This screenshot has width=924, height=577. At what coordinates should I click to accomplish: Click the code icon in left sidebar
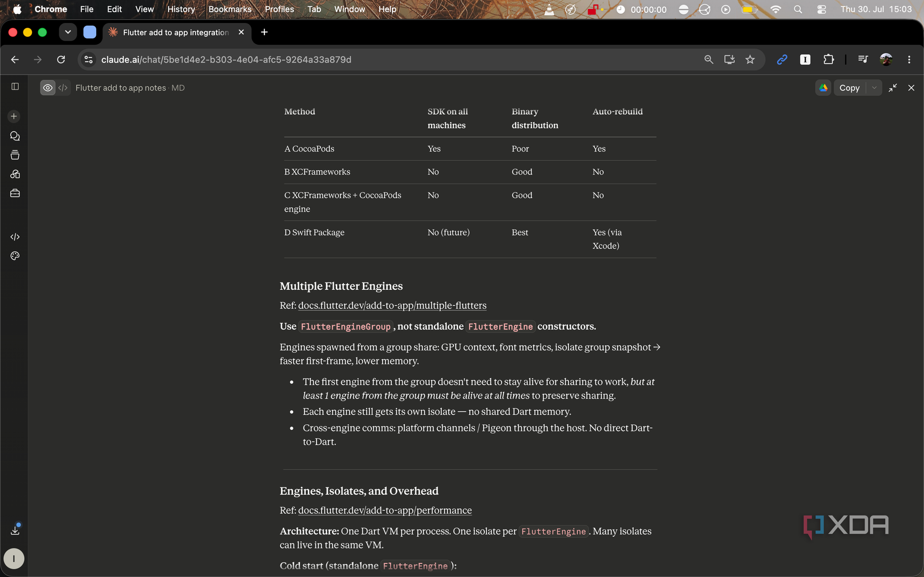point(15,237)
